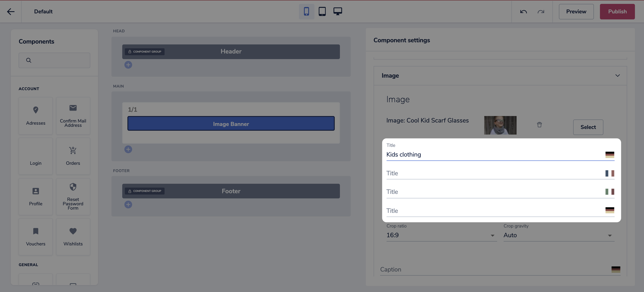Click the undo icon
Image resolution: width=644 pixels, height=292 pixels.
point(523,12)
